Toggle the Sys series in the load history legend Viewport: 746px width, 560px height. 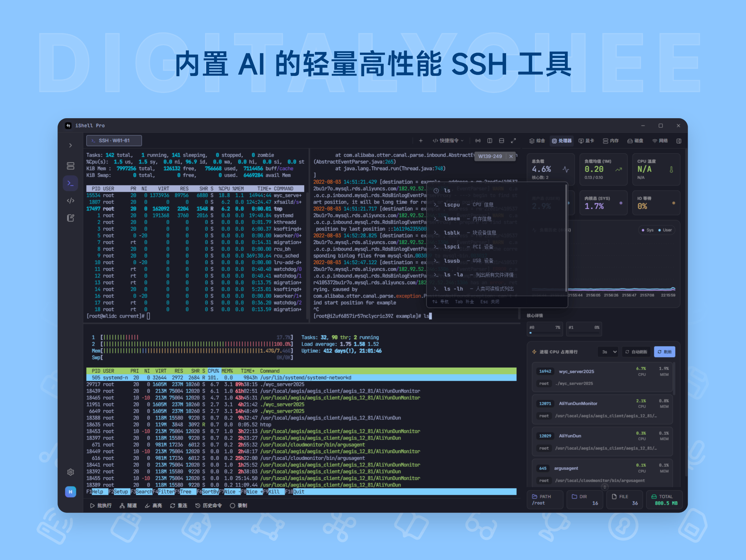(x=648, y=230)
